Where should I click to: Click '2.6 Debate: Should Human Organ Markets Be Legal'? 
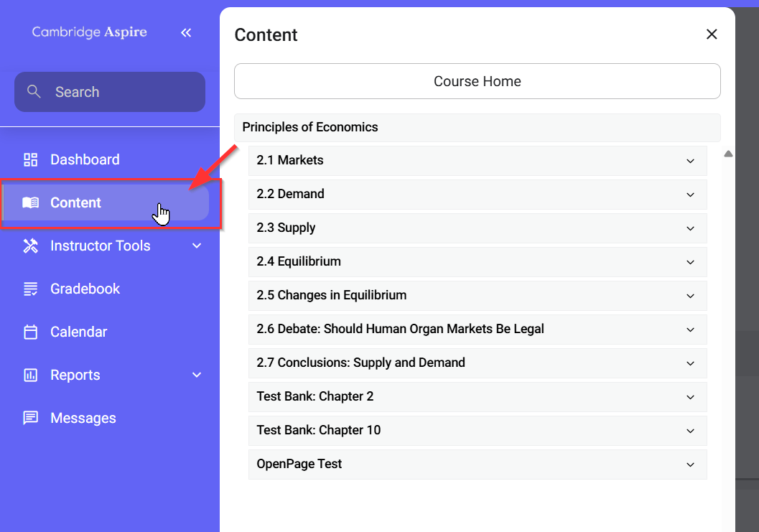(400, 329)
